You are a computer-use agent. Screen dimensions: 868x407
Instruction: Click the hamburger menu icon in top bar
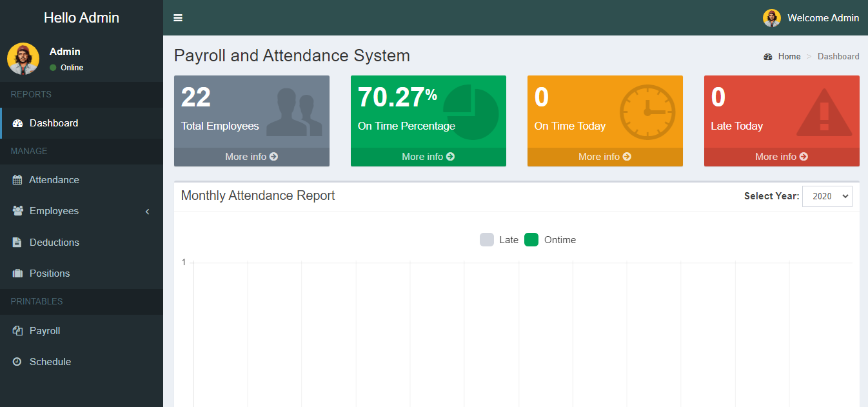178,17
